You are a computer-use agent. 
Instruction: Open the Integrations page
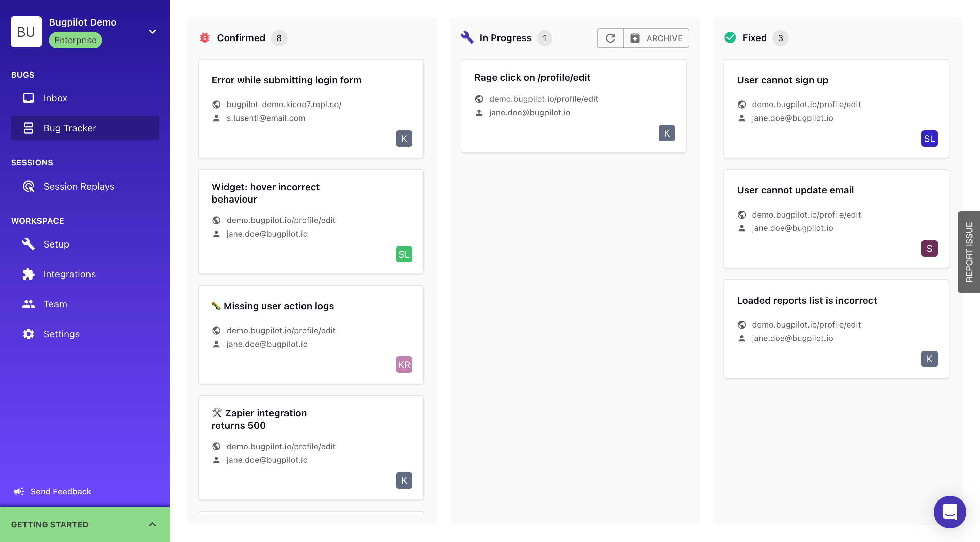pyautogui.click(x=85, y=274)
